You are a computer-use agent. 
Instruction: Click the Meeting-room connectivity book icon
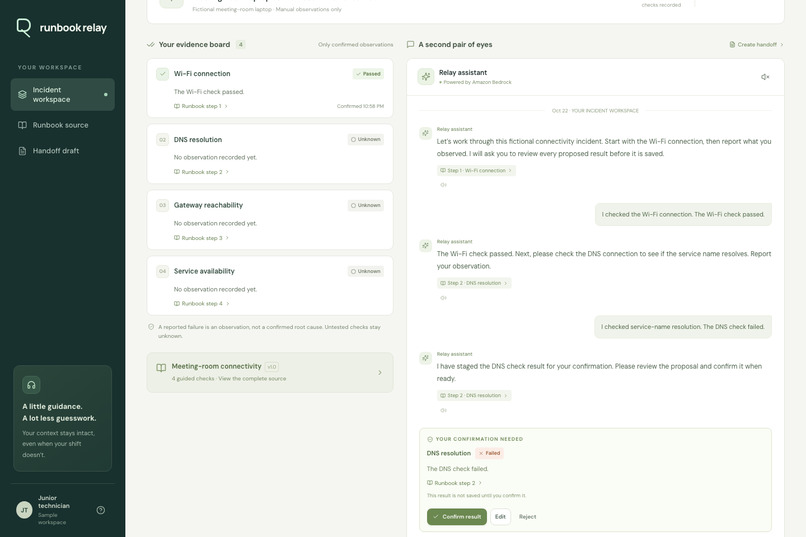tap(161, 367)
